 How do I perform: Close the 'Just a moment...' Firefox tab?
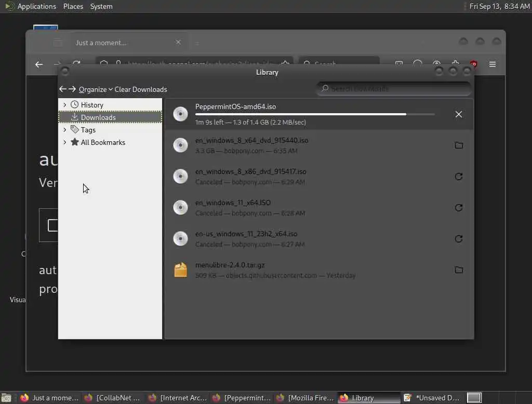click(178, 43)
